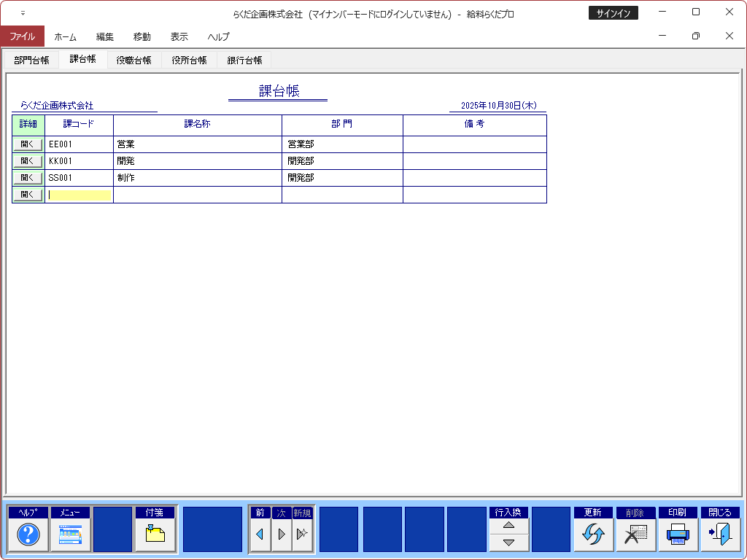Image resolution: width=747 pixels, height=560 pixels.
Task: Click the empty yellow 課コード input field
Action: pyautogui.click(x=80, y=195)
